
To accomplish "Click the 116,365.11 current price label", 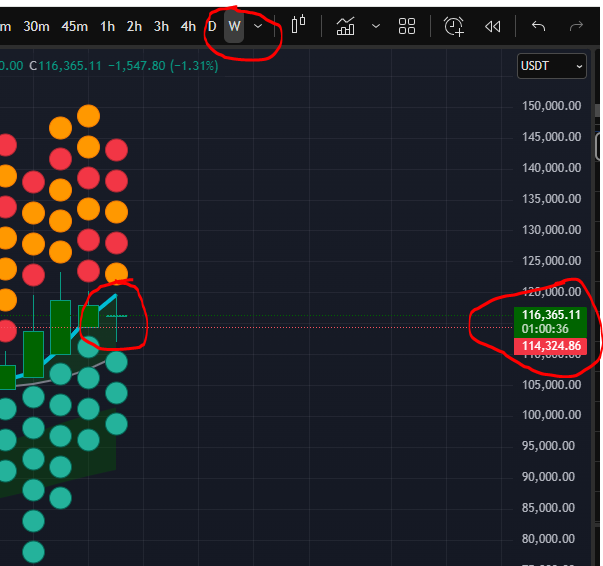I will pos(551,315).
